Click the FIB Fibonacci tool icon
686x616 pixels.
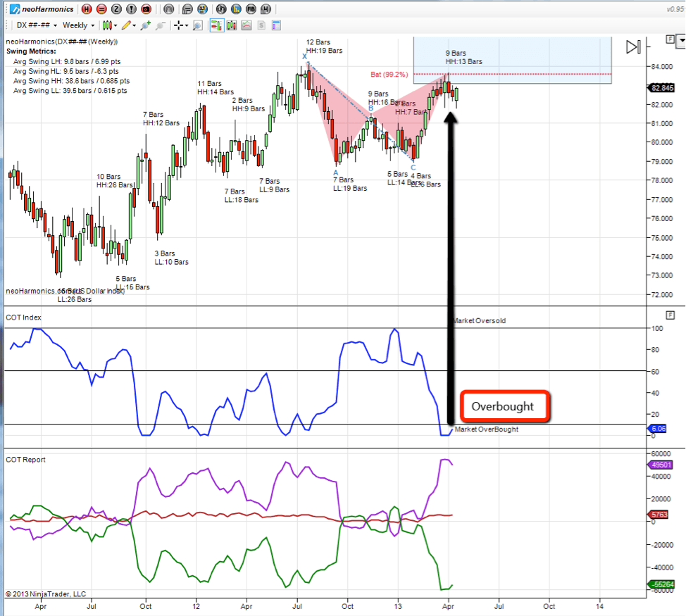[x=251, y=9]
